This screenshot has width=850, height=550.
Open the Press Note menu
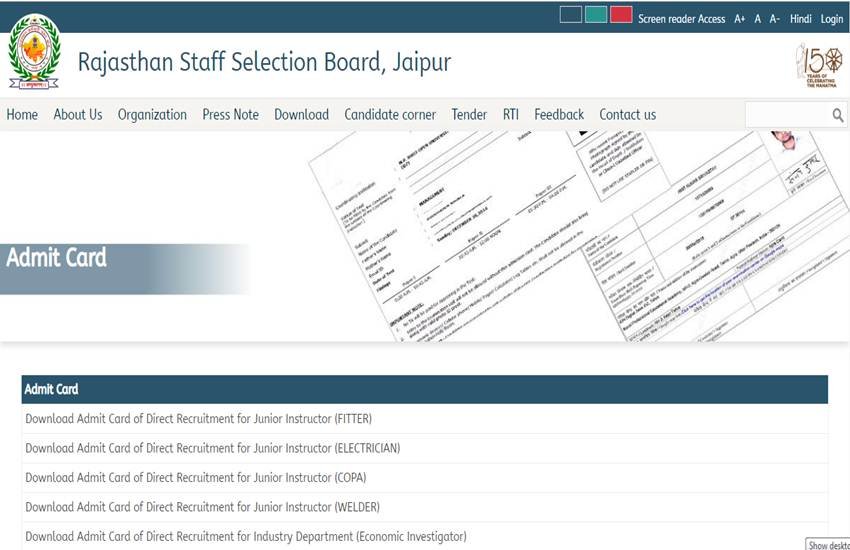pos(230,115)
